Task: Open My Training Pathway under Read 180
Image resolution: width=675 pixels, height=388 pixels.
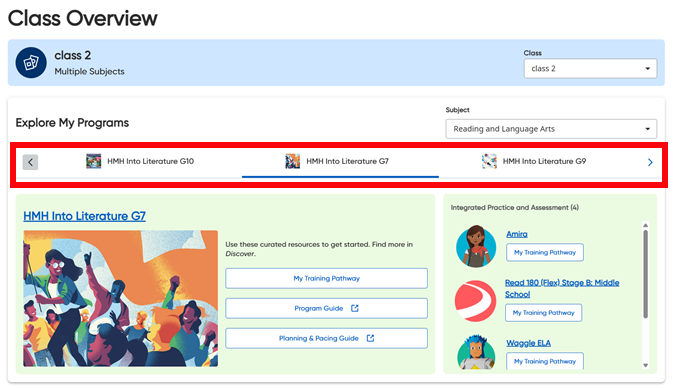Action: coord(544,313)
